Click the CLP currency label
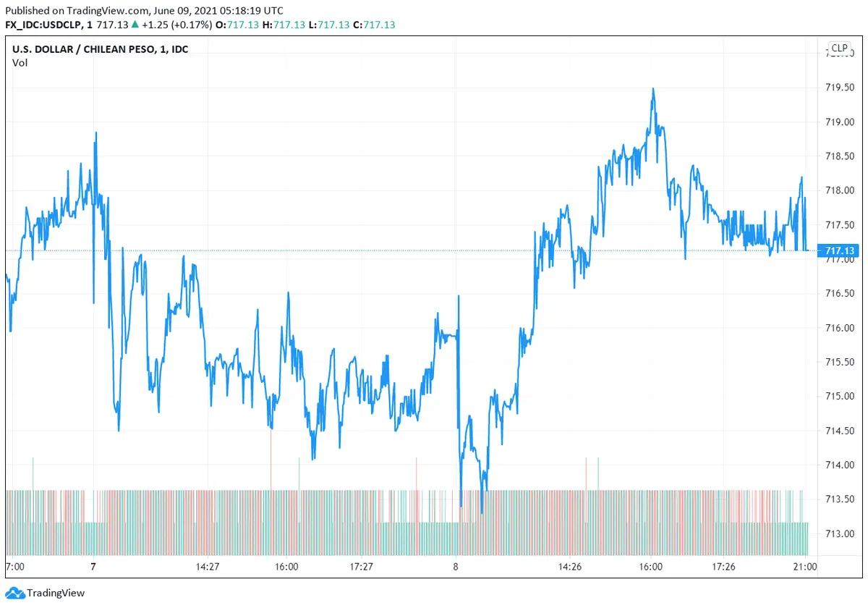Viewport: 868px width, 608px height. pos(839,48)
